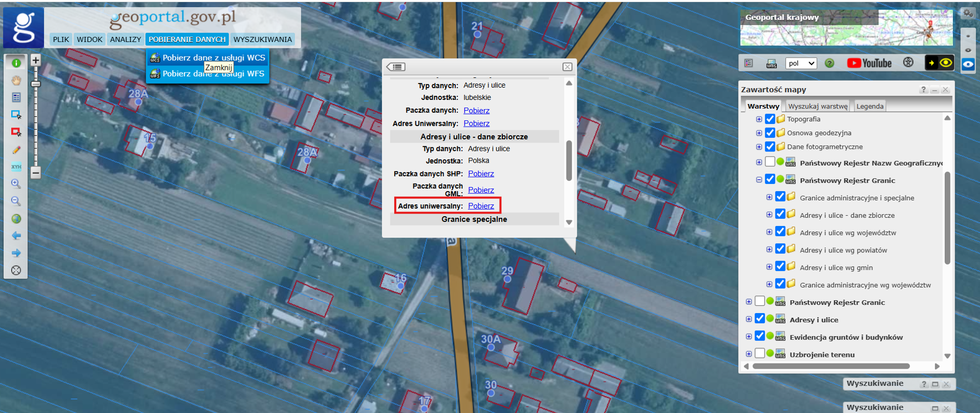The width and height of the screenshot is (980, 413).
Task: Open the YouTube channel link
Action: point(869,63)
